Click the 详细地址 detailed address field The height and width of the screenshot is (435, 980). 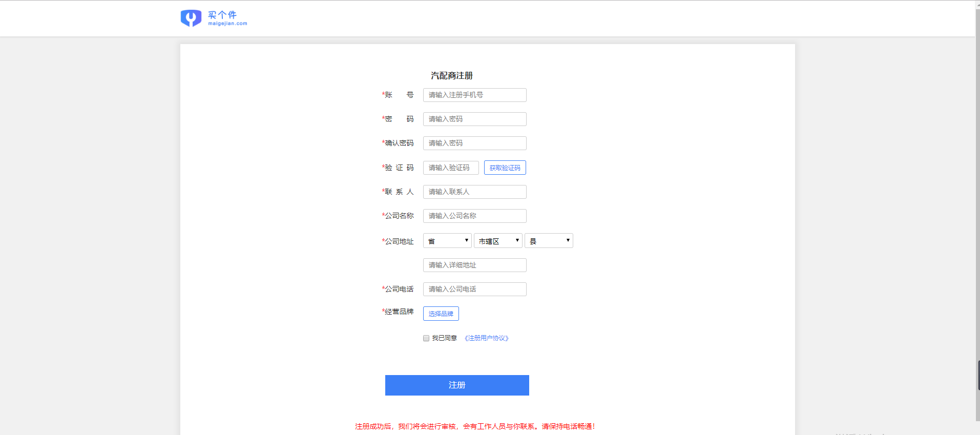474,265
